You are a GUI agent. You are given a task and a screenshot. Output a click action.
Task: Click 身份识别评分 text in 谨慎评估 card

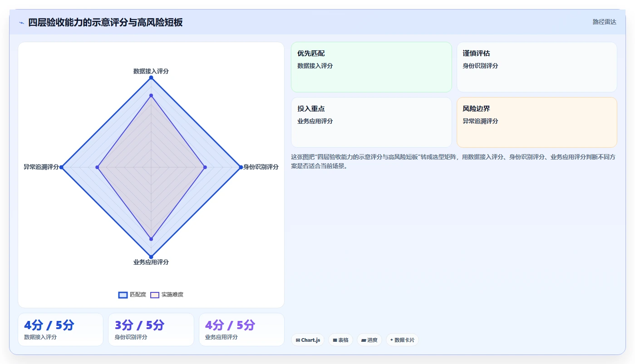[480, 66]
